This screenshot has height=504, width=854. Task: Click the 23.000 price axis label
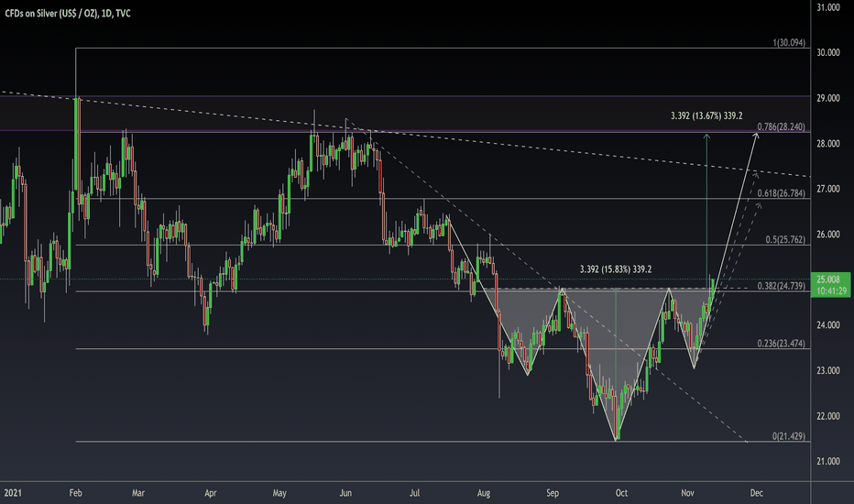pyautogui.click(x=827, y=370)
